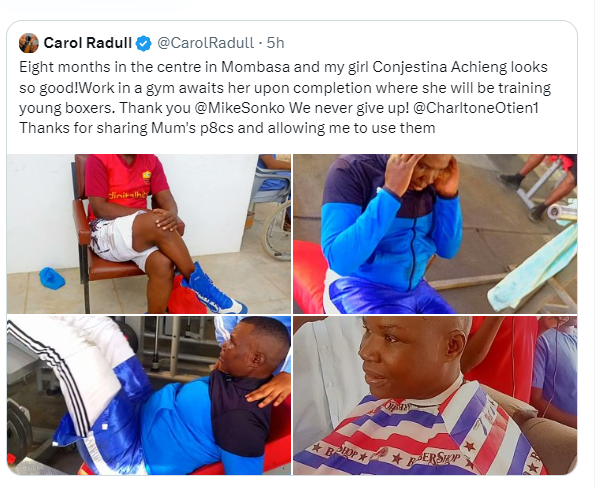Open the @CharltoneOtien1 mention
Image resolution: width=596 pixels, height=487 pixels.
pos(476,108)
